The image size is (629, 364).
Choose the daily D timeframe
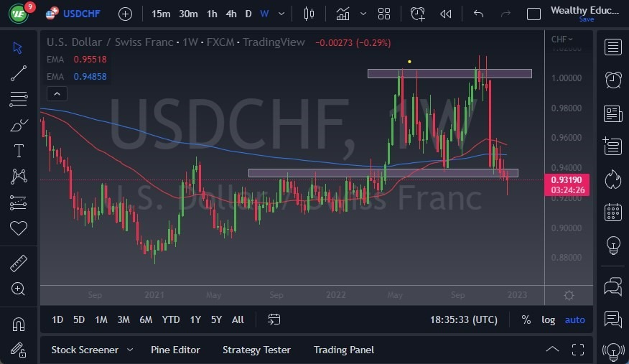coord(248,14)
